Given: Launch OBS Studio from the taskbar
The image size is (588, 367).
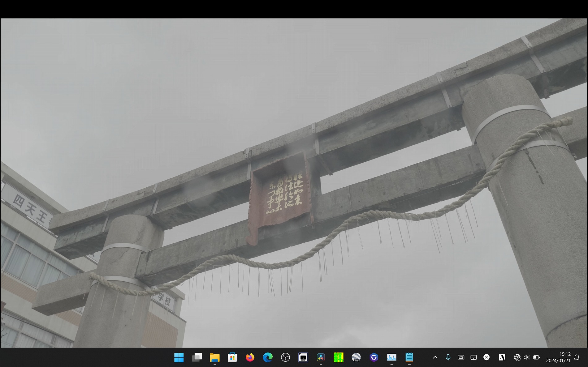Looking at the screenshot, I should pos(285,357).
